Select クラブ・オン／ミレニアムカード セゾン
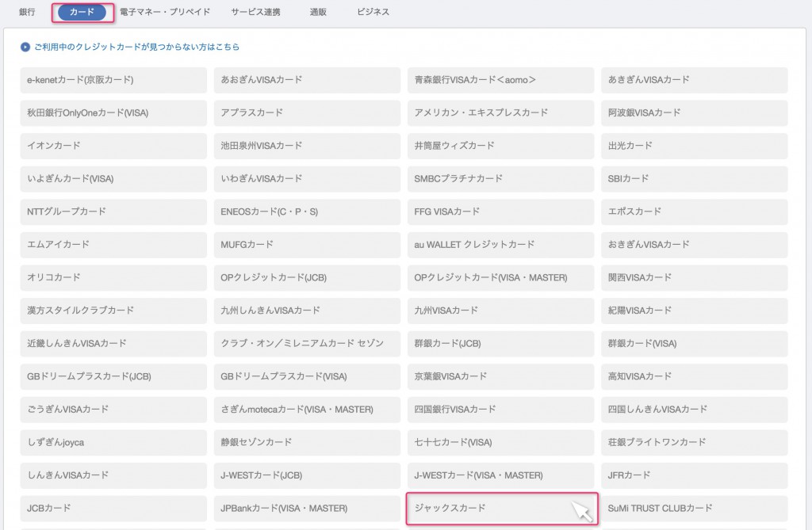The width and height of the screenshot is (812, 530). click(x=307, y=344)
